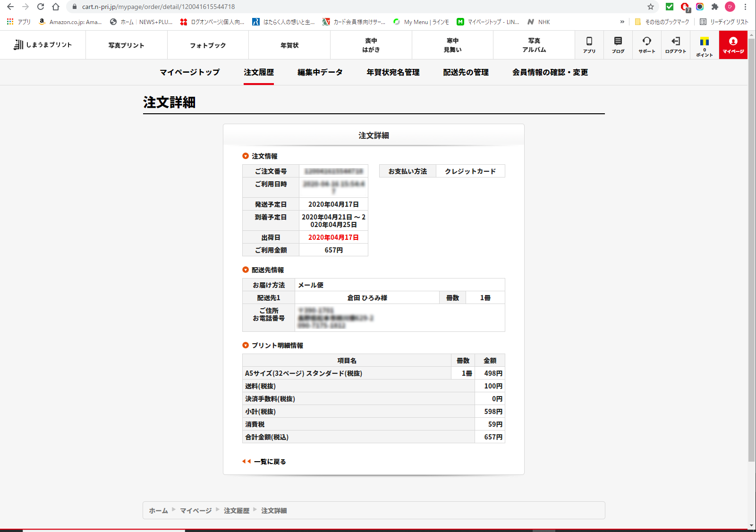The height and width of the screenshot is (532, 756).
Task: Open the Chrome three-dot menu
Action: [745, 7]
